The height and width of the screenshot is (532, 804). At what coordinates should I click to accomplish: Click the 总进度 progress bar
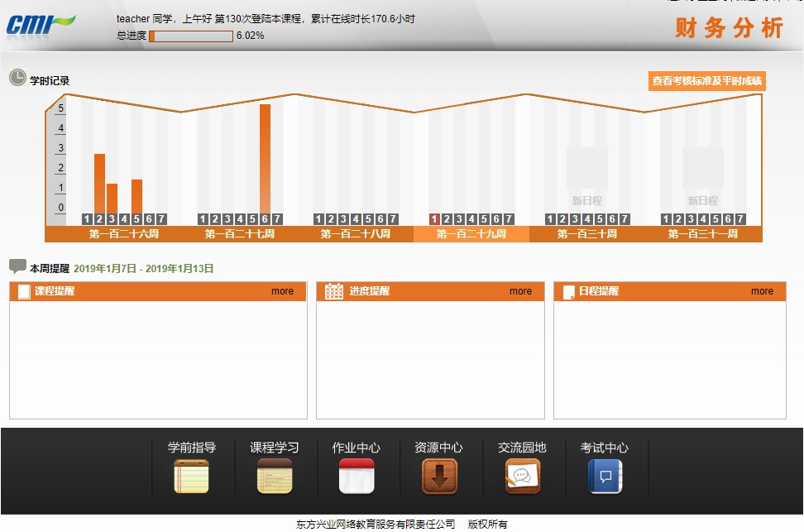[190, 36]
